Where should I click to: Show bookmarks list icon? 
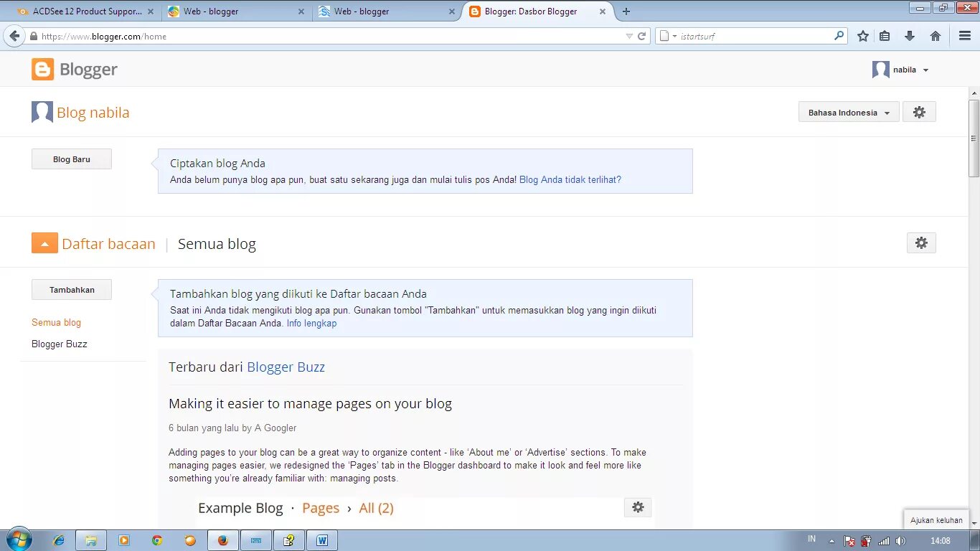(x=885, y=36)
